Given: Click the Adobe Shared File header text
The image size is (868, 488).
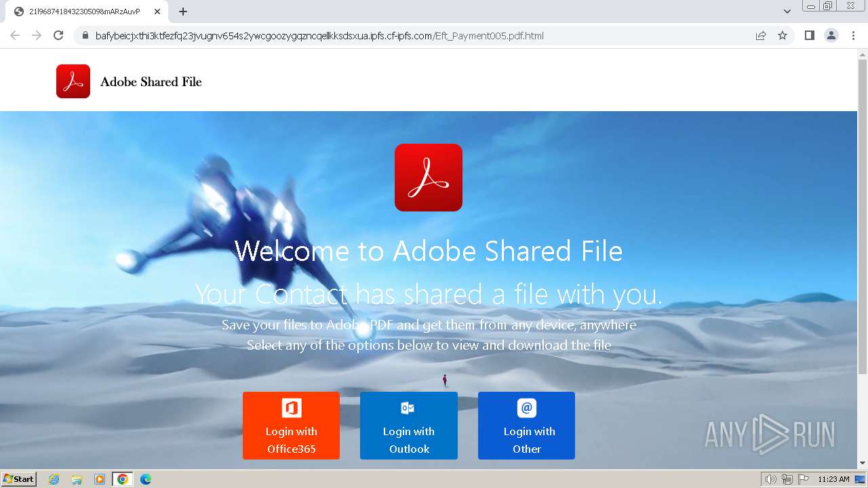Looking at the screenshot, I should click(151, 82).
